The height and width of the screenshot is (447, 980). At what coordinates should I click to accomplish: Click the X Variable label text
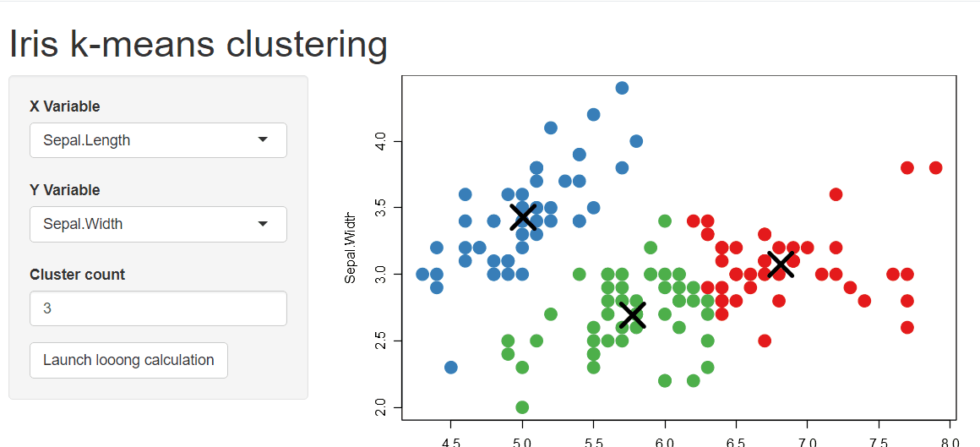65,106
